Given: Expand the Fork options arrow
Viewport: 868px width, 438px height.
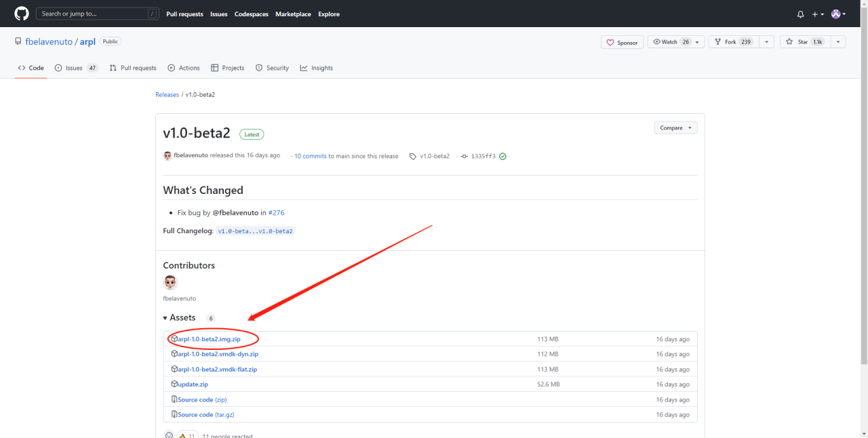Looking at the screenshot, I should 766,42.
